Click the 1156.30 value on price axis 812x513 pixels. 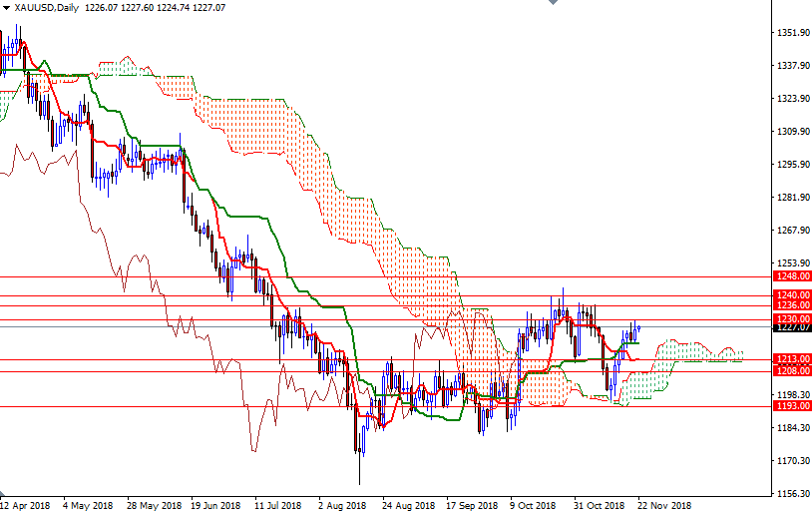tap(793, 493)
